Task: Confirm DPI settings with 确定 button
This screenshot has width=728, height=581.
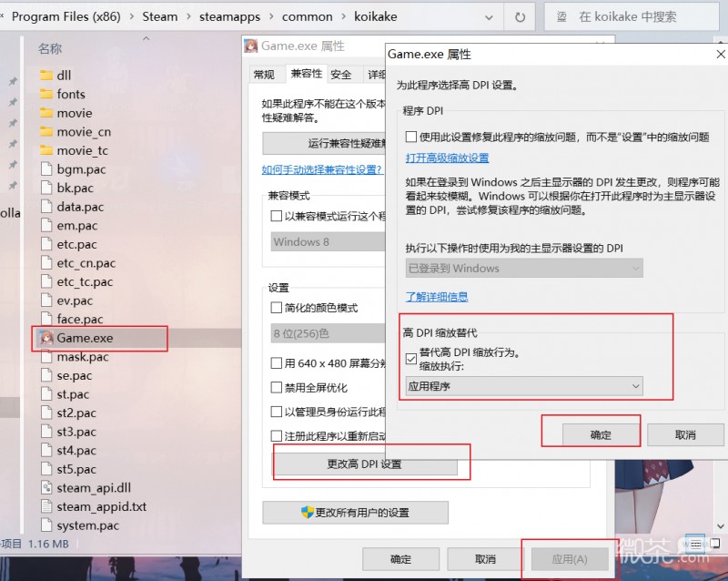Action: click(601, 435)
